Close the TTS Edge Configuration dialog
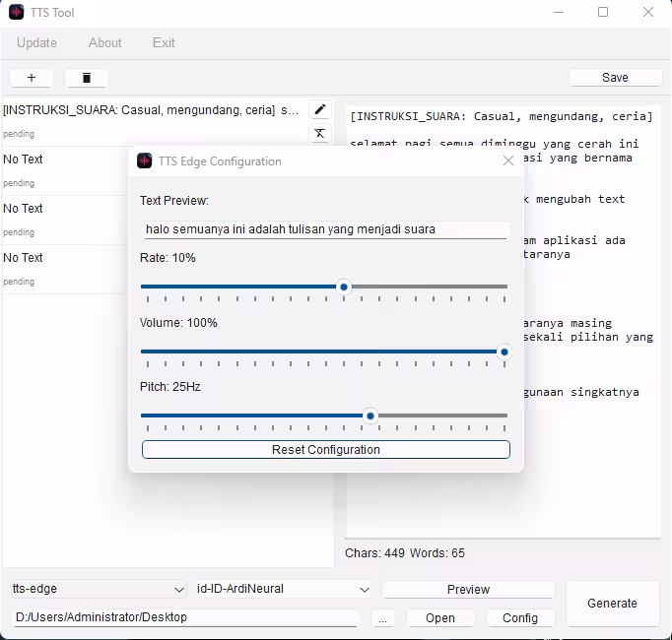The width and height of the screenshot is (672, 640). point(508,160)
